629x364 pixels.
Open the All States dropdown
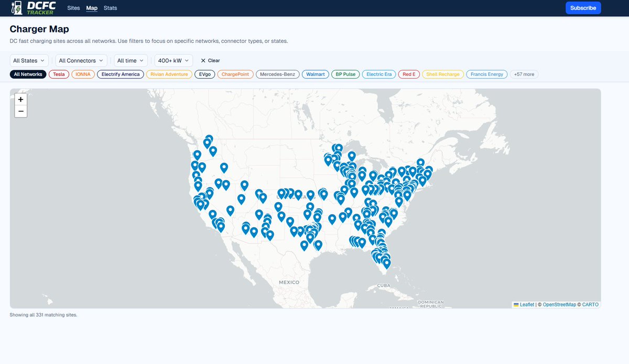coord(29,61)
